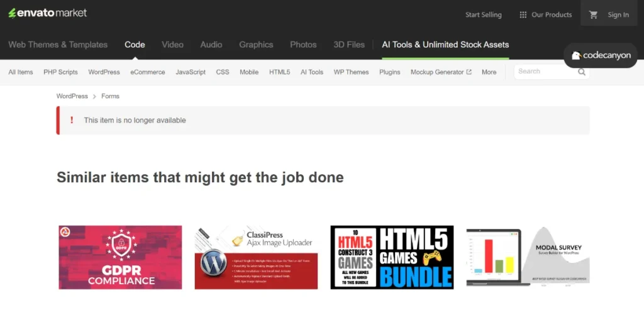
Task: Select All Items in the subnav
Action: 21,72
